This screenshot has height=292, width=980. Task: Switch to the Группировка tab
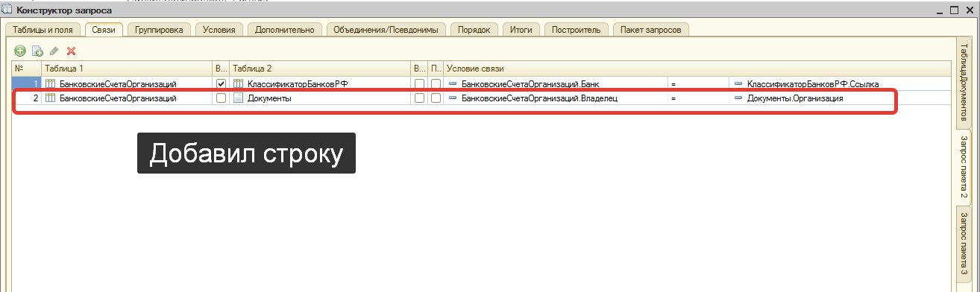point(160,30)
